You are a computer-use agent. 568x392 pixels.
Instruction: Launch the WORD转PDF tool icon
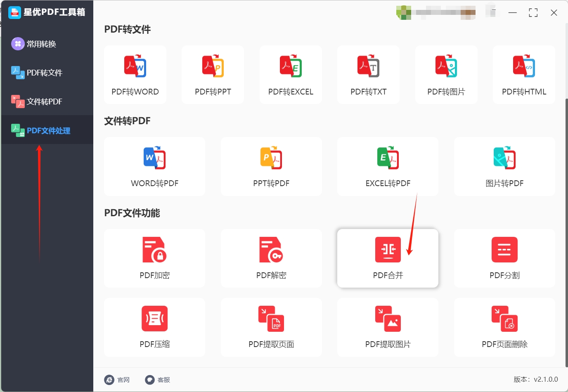(x=155, y=158)
